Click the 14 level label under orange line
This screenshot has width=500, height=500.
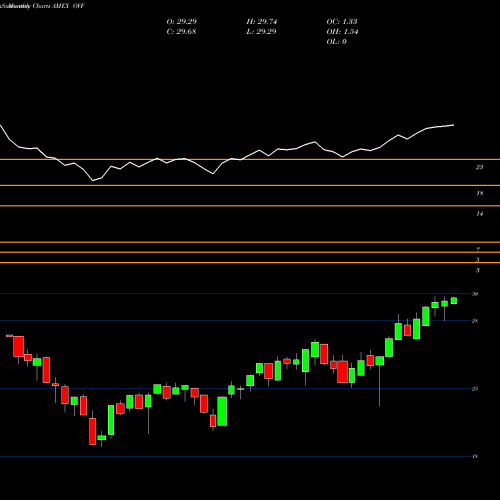[479, 214]
